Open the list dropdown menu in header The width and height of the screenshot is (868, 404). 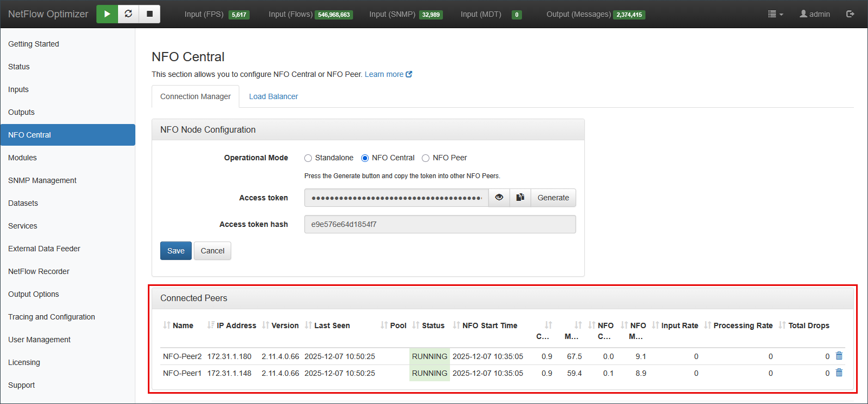coord(775,14)
